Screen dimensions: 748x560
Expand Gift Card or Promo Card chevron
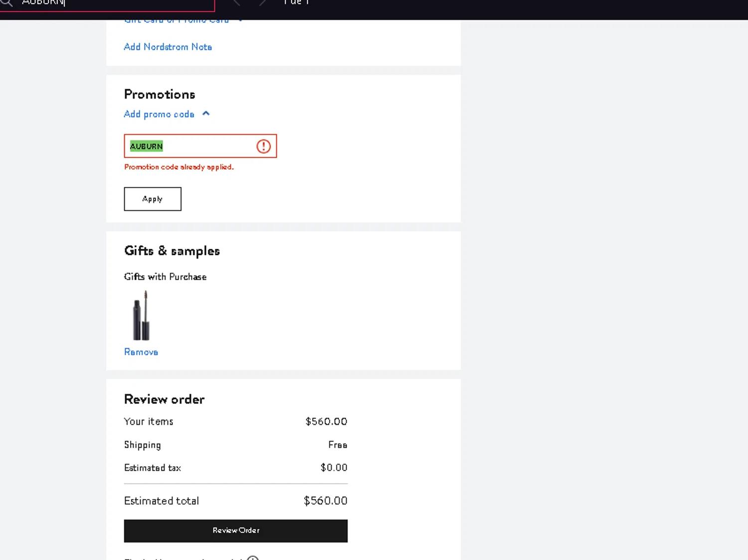coord(240,20)
